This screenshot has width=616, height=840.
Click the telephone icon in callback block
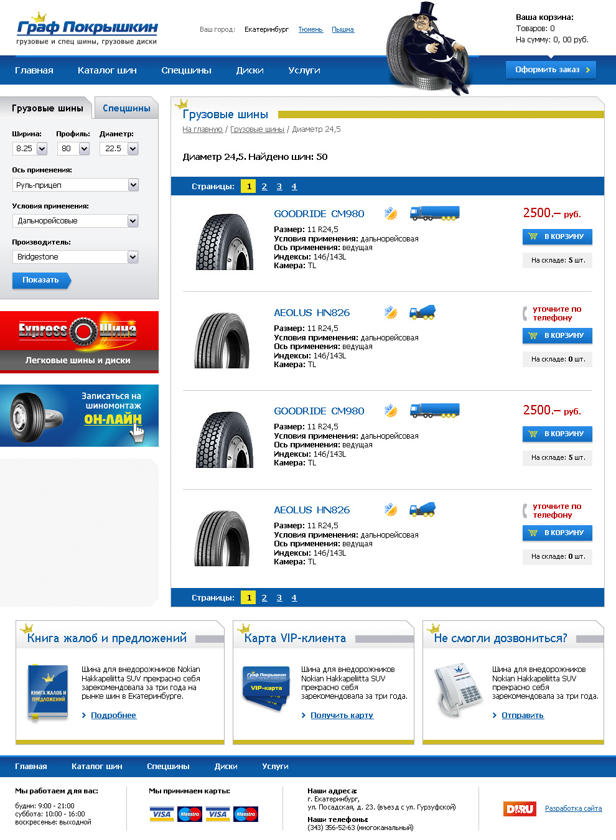coord(459,689)
